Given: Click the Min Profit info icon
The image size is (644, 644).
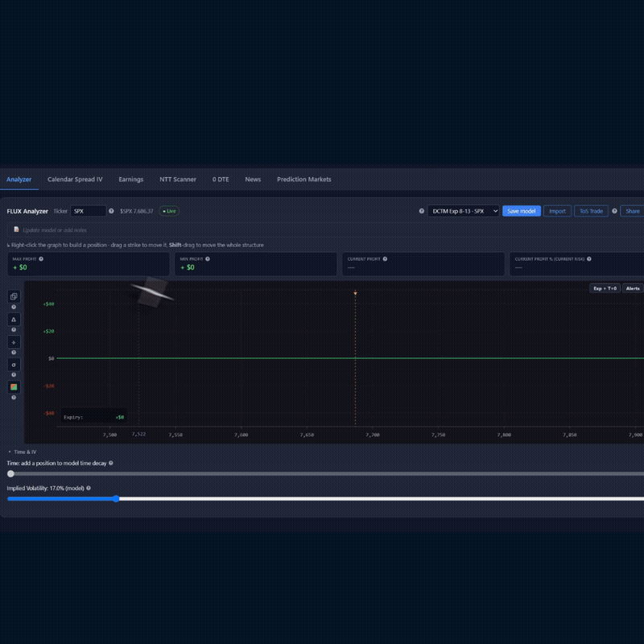Looking at the screenshot, I should [x=208, y=259].
